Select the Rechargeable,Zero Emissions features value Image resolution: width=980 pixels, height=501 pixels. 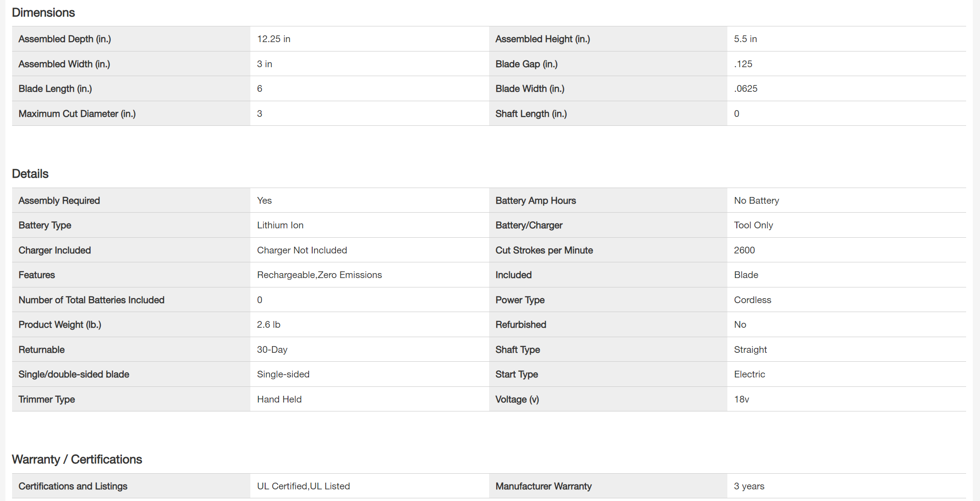(319, 275)
